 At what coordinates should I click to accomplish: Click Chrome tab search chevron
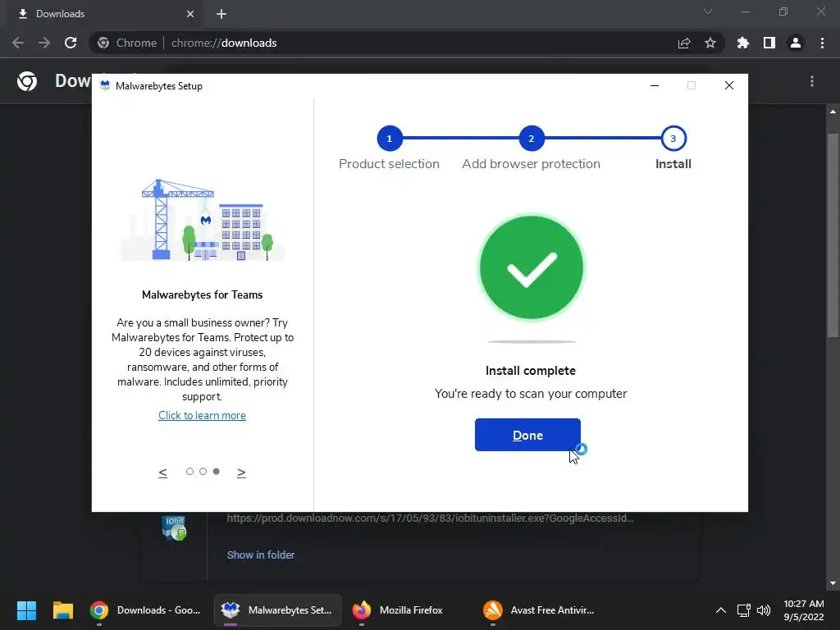coord(708,11)
